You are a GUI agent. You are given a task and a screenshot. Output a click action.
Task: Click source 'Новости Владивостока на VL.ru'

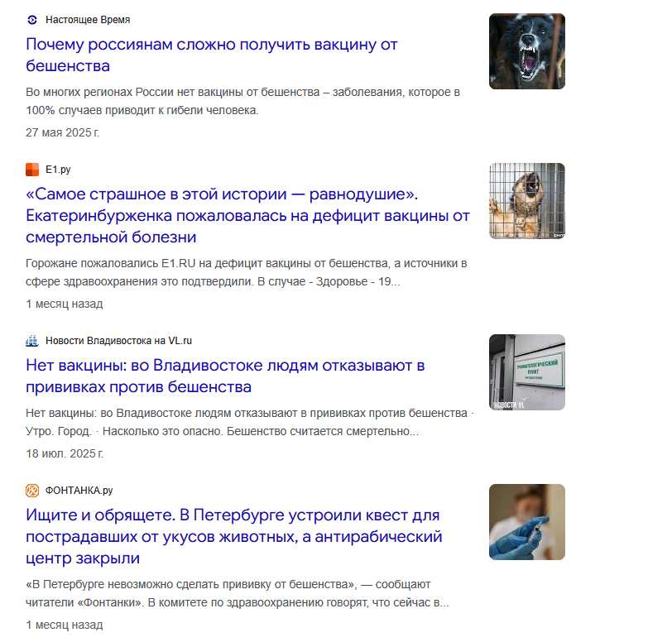click(x=118, y=341)
